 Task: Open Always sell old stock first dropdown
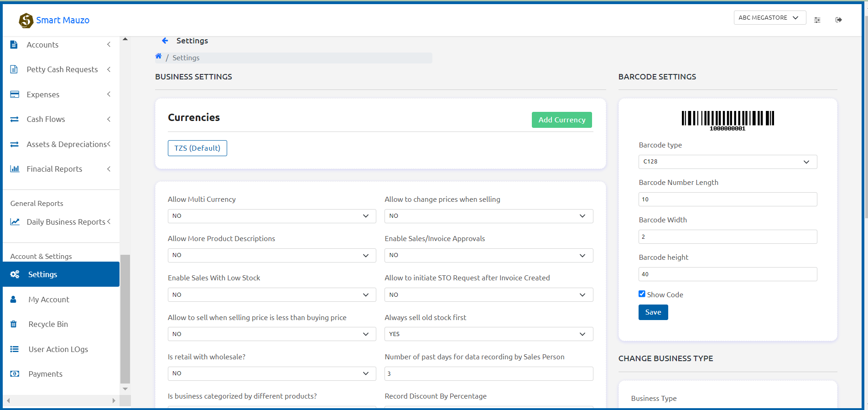489,334
